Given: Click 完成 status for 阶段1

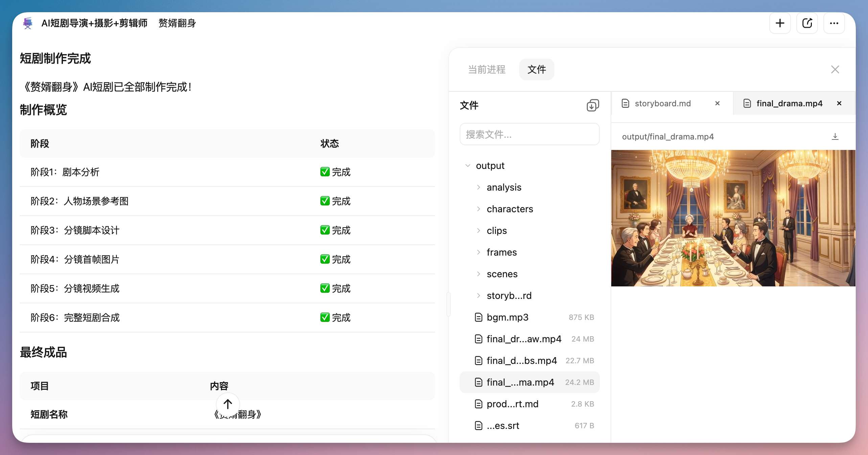Looking at the screenshot, I should [335, 172].
